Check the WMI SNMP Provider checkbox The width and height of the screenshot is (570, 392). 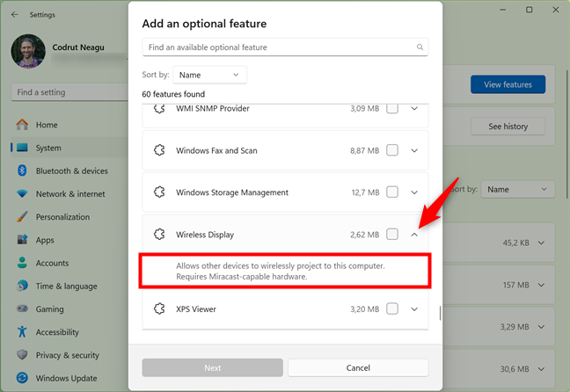pyautogui.click(x=392, y=108)
